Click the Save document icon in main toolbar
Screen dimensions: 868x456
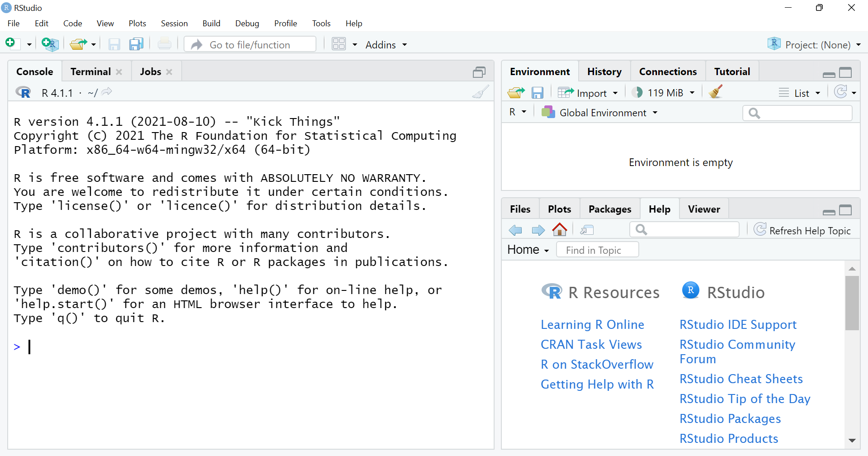(114, 44)
